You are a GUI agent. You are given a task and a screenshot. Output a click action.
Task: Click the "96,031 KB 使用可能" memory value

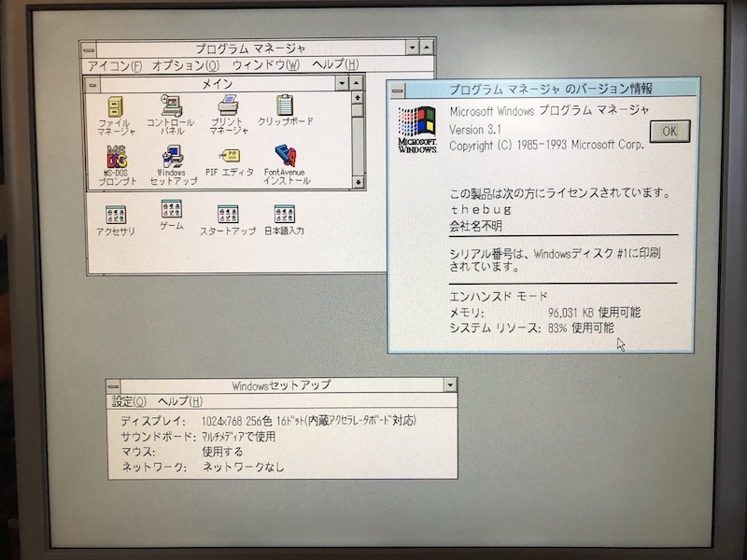pos(594,313)
